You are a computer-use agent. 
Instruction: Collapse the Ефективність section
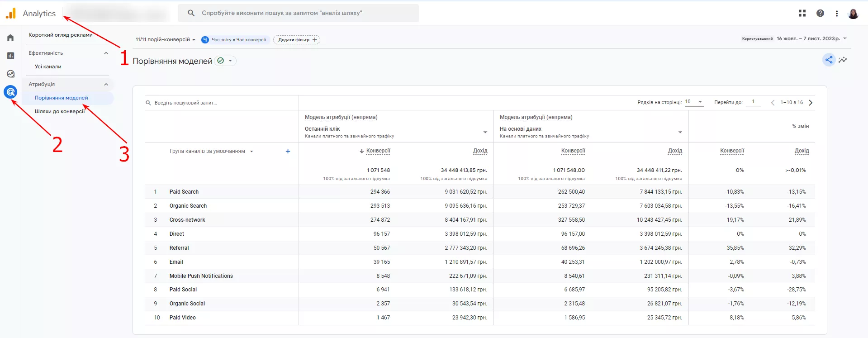(x=106, y=53)
